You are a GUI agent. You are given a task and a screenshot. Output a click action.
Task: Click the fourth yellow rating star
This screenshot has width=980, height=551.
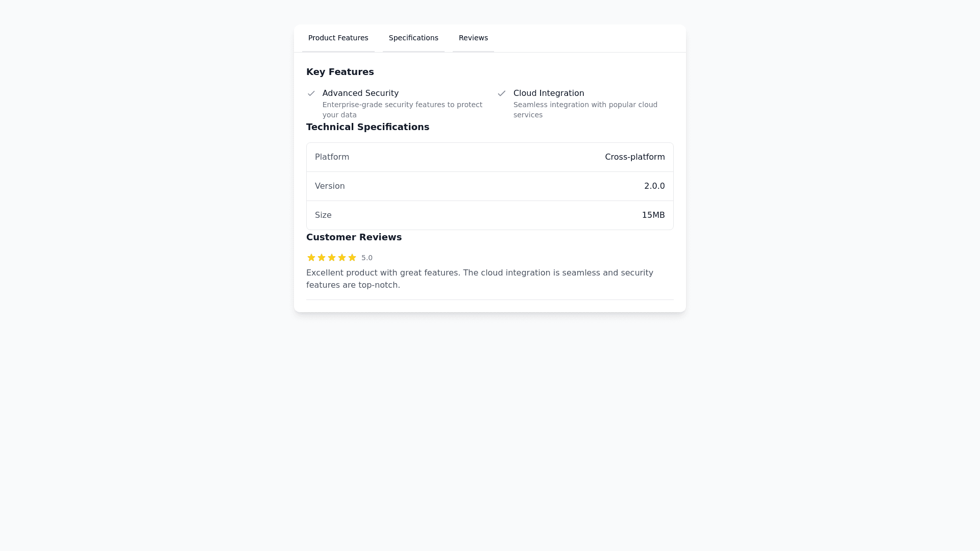[x=342, y=258]
